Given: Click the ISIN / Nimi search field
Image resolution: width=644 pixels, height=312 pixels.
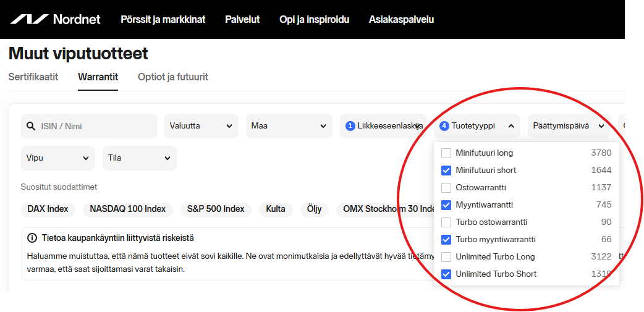Looking at the screenshot, I should (89, 126).
